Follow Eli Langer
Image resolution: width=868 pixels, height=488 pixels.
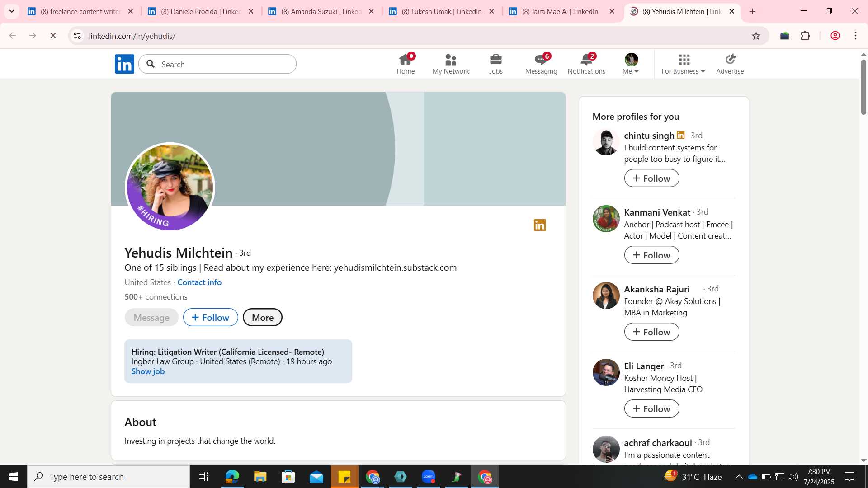[651, 408]
